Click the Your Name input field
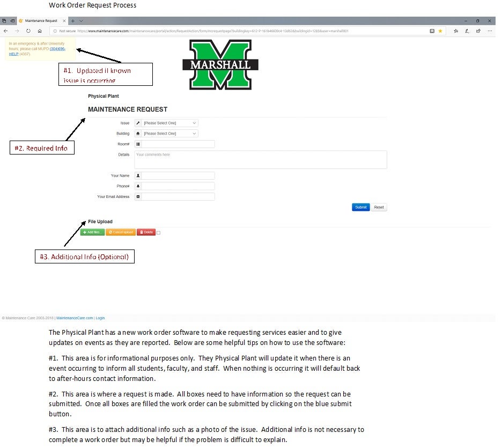 (178, 175)
